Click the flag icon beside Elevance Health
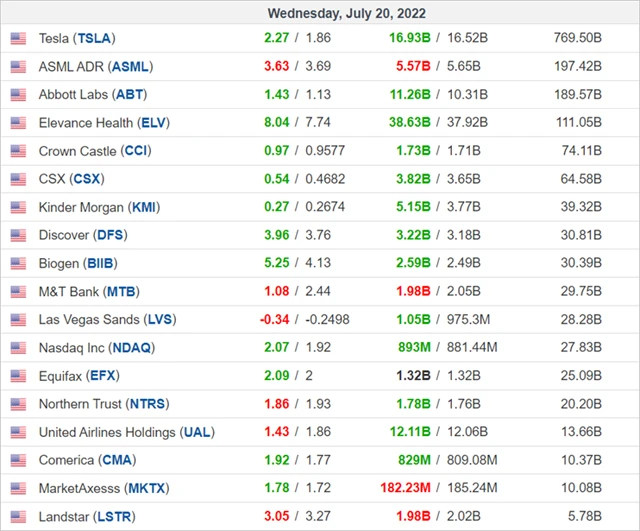The height and width of the screenshot is (531, 640). click(18, 123)
